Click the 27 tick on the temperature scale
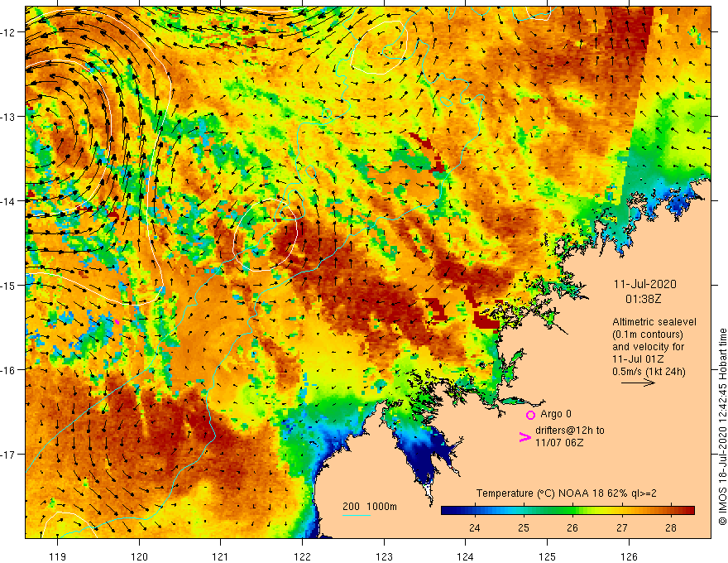728x563 pixels. click(x=621, y=527)
